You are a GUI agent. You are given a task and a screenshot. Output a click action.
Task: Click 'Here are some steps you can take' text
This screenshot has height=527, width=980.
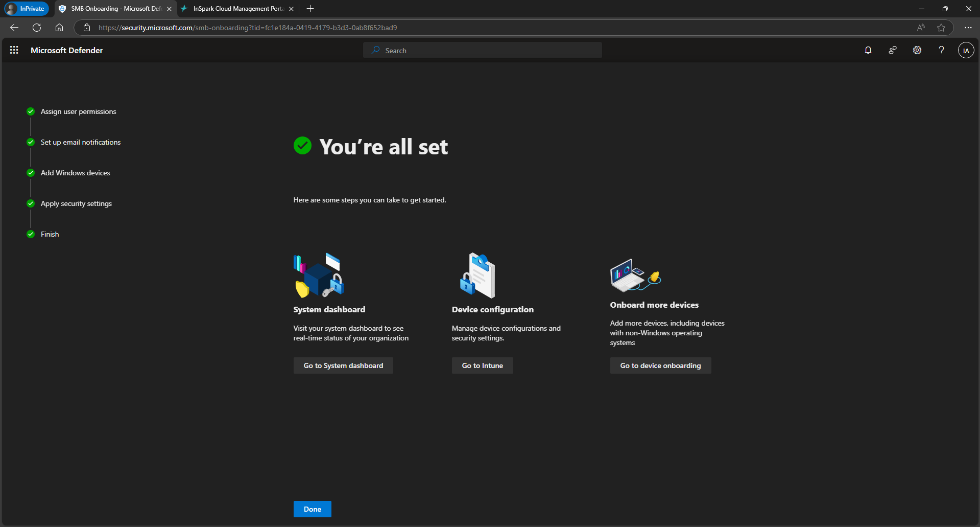[370, 200]
